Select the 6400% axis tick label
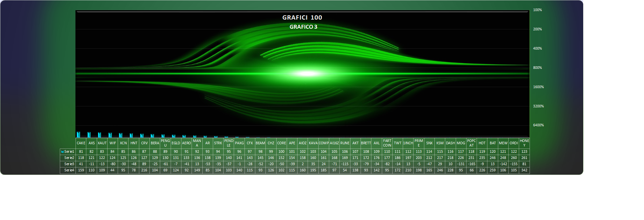This screenshot has height=220, width=644. tap(538, 125)
